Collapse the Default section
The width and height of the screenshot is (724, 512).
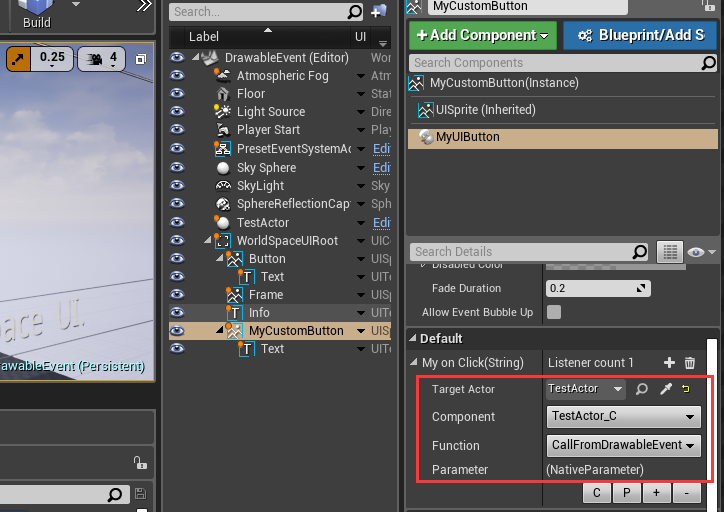412,338
